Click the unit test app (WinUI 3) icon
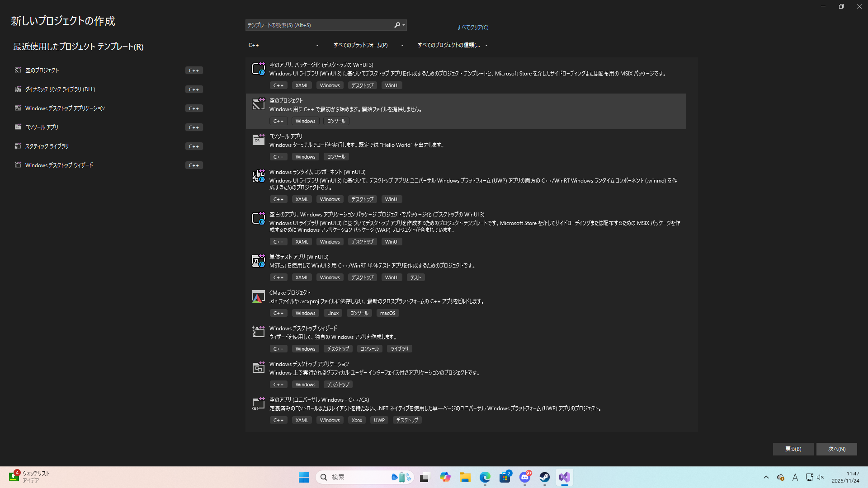The width and height of the screenshot is (868, 488). pos(258,261)
